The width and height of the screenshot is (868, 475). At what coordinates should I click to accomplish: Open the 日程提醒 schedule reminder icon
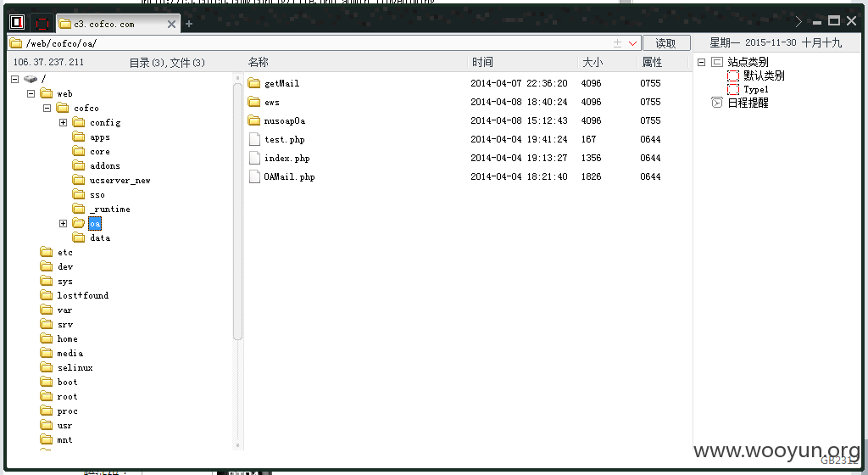pos(717,103)
